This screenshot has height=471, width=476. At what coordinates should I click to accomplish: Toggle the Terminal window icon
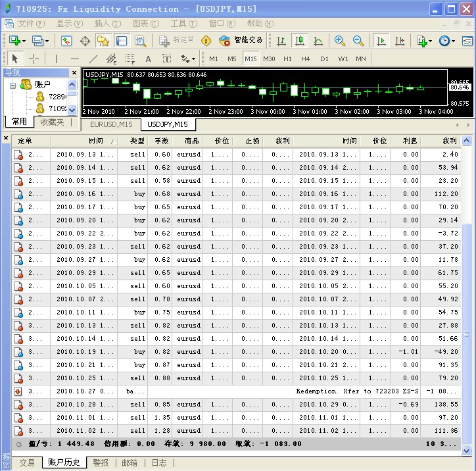point(122,40)
